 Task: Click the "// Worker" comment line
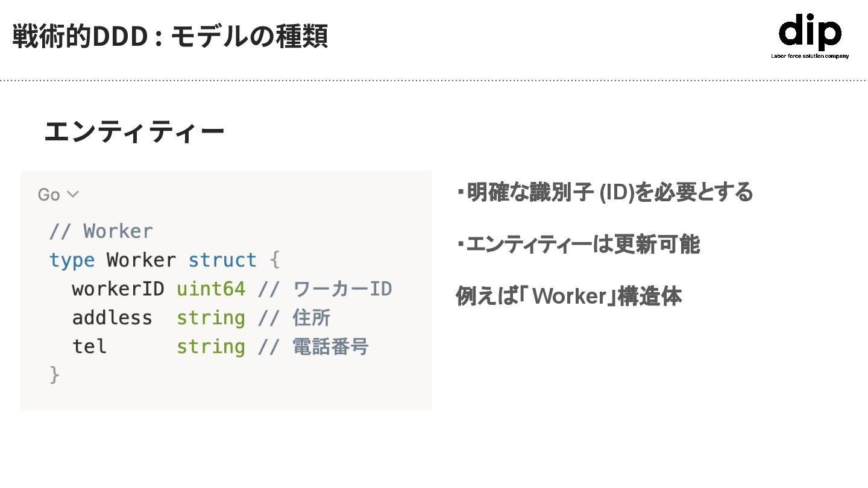coord(101,231)
